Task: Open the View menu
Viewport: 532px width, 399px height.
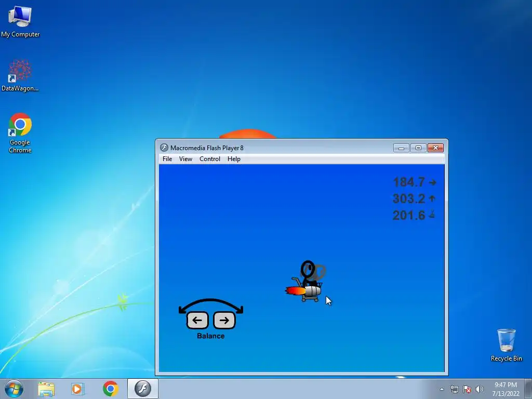Action: (x=185, y=159)
